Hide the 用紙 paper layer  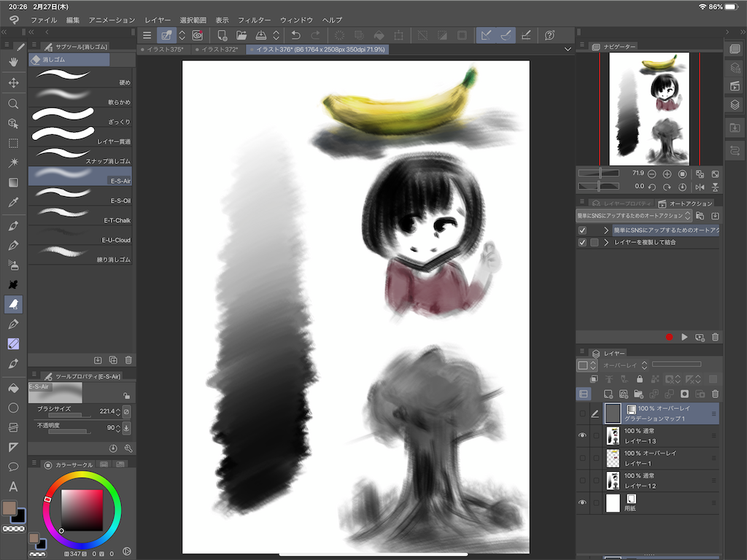(x=582, y=503)
